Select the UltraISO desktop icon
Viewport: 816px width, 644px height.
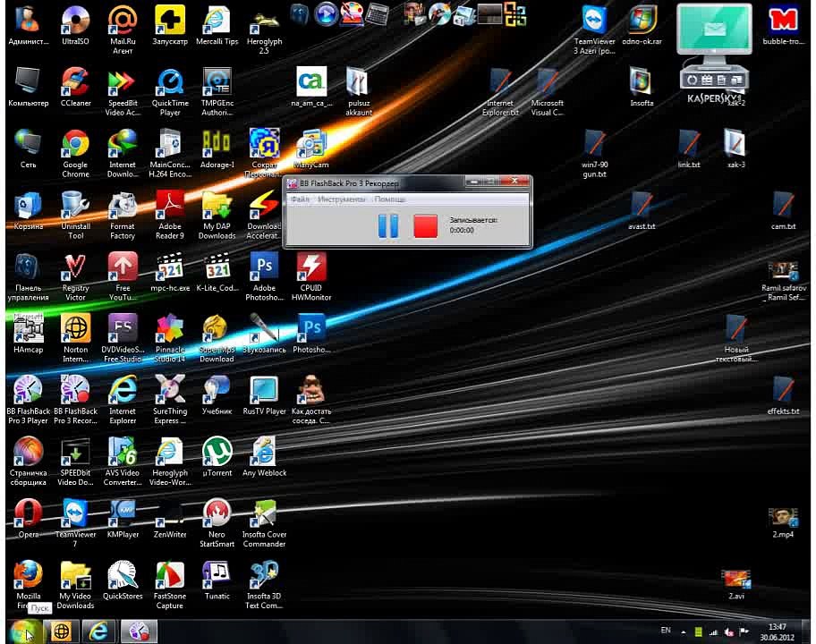coord(75,25)
